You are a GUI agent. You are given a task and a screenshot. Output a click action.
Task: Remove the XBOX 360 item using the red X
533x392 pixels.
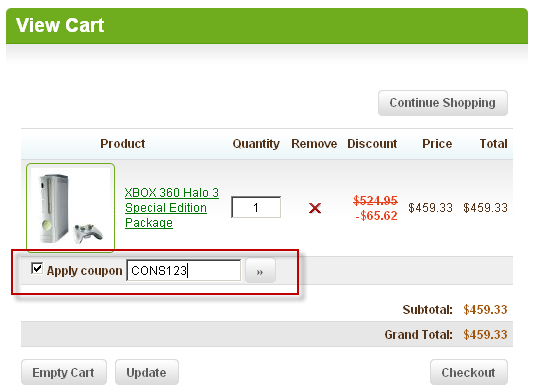315,208
